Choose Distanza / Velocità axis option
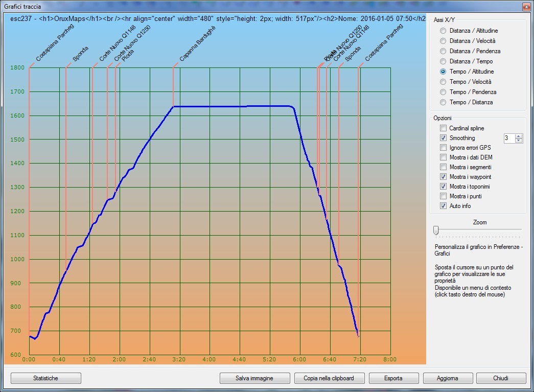The width and height of the screenshot is (534, 392). 443,41
